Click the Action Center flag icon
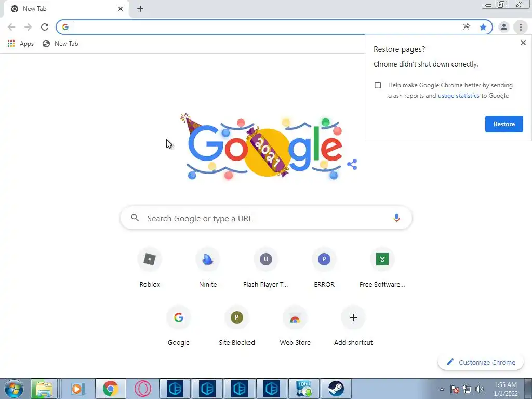 (455, 389)
